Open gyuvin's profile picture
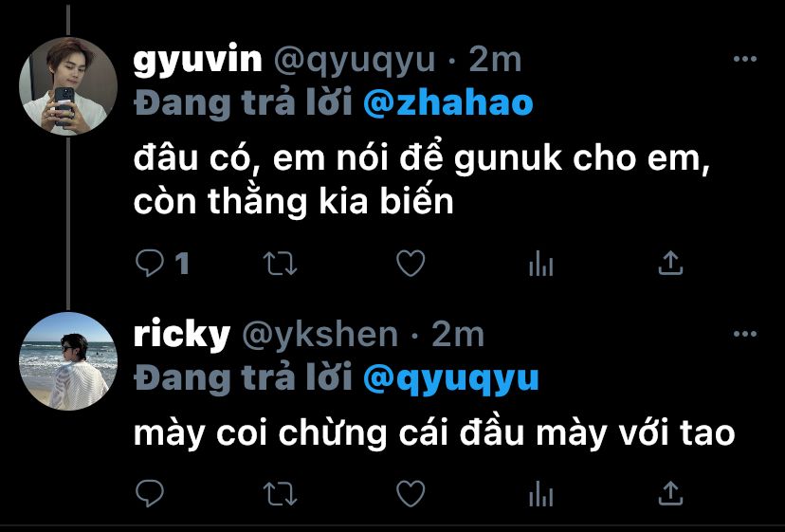This screenshot has width=785, height=532. [x=68, y=86]
